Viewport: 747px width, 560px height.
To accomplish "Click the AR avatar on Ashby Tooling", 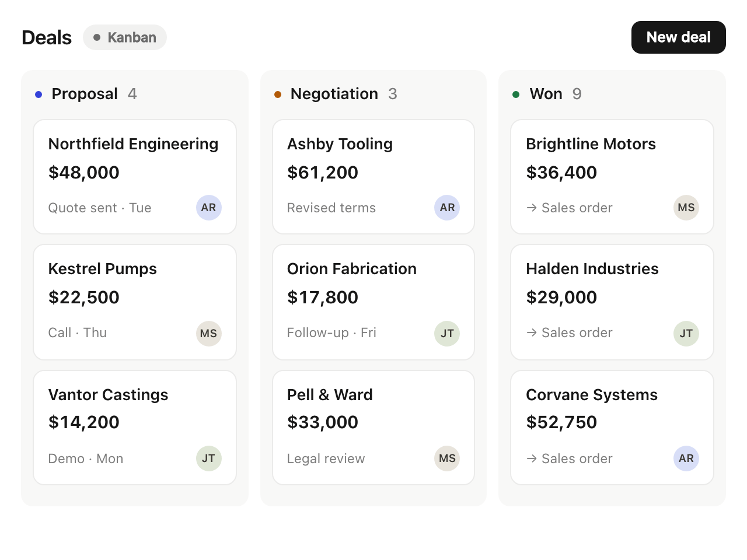I will 447,208.
